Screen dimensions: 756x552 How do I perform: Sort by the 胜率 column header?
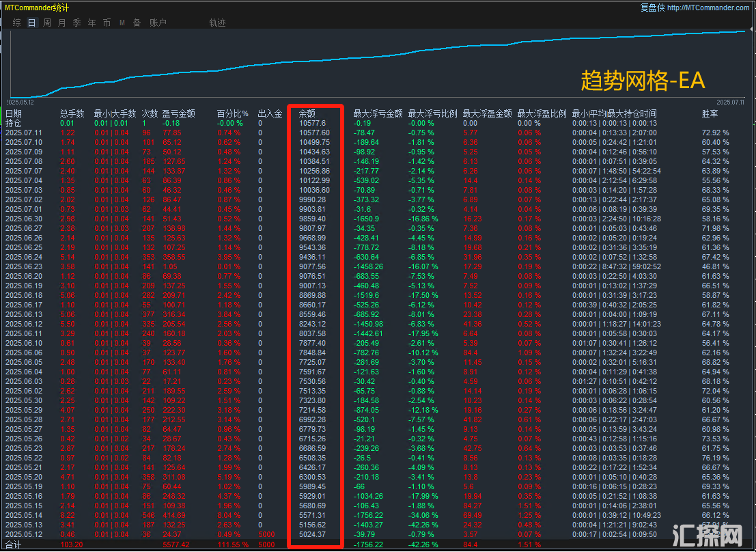pos(710,113)
